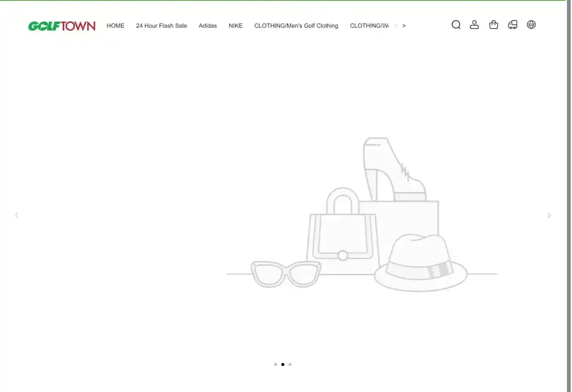The image size is (572, 392).
Task: Activate the third carousel indicator dot
Action: (x=290, y=364)
